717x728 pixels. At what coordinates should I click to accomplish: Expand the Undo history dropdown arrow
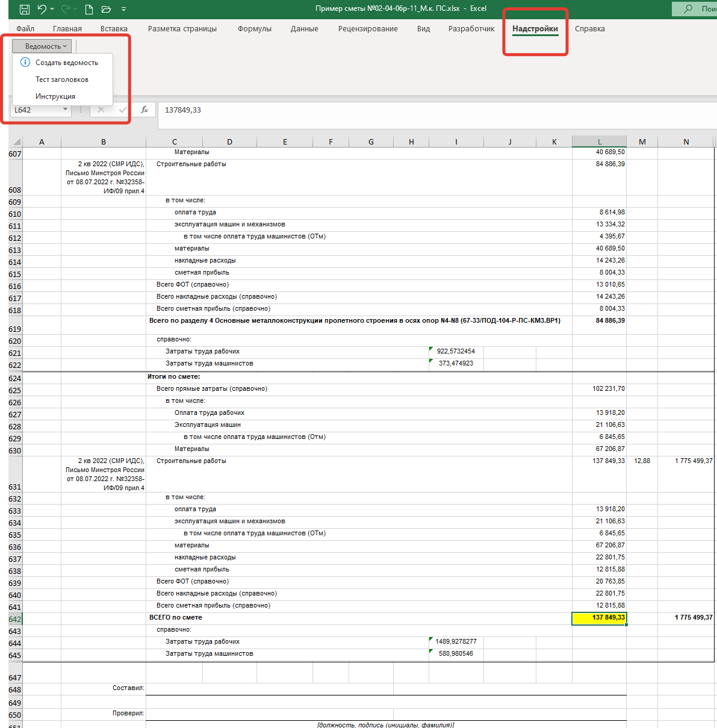(x=52, y=9)
